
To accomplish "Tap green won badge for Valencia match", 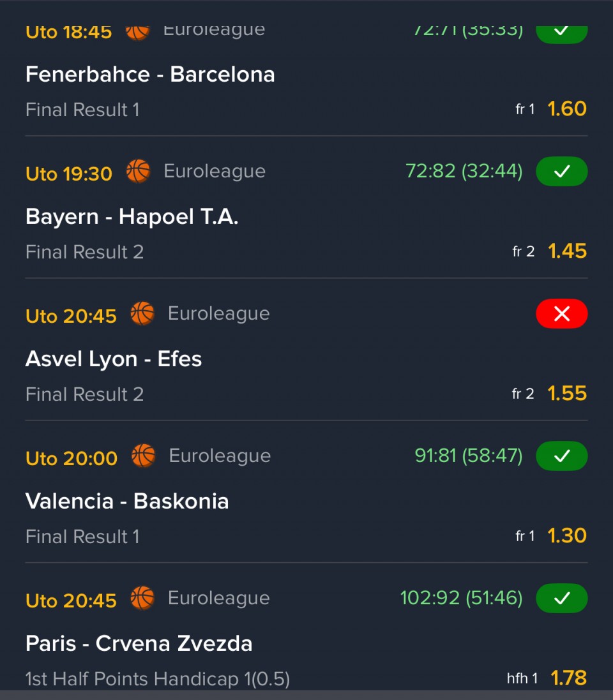I will [x=561, y=456].
